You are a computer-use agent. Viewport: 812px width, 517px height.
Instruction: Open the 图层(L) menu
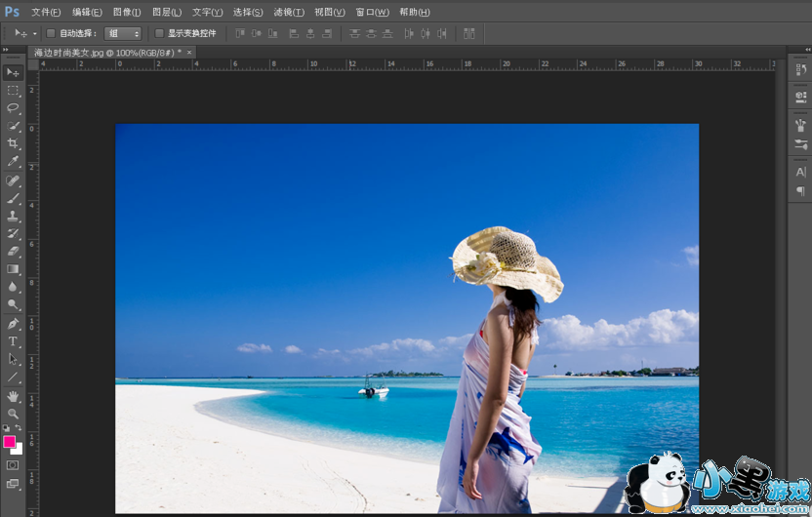pyautogui.click(x=167, y=12)
